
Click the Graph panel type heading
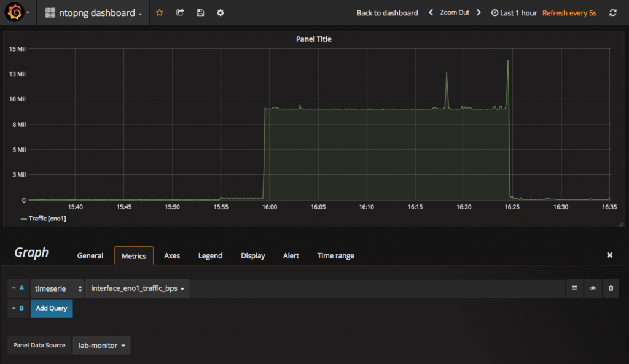pyautogui.click(x=31, y=252)
